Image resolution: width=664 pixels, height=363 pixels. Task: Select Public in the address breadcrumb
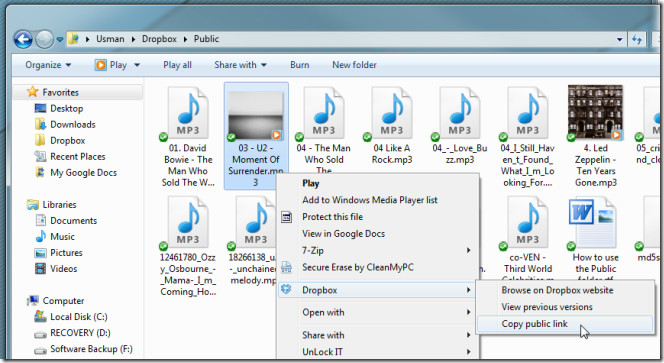pos(206,39)
